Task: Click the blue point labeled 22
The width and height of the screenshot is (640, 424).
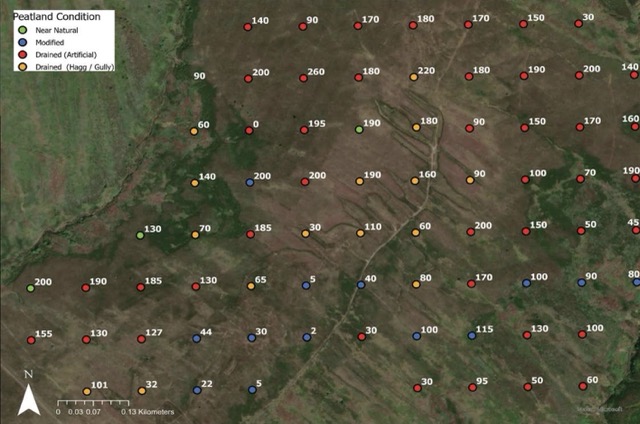Action: tap(196, 391)
